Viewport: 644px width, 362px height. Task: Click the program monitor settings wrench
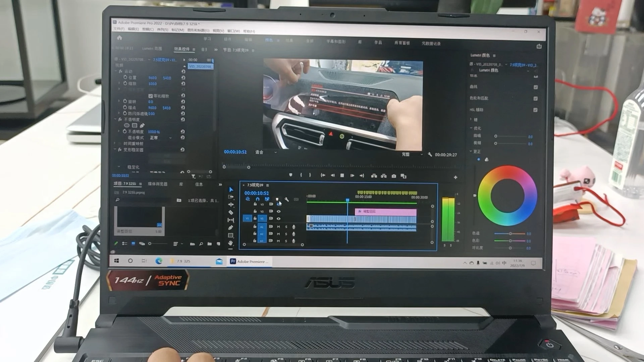[430, 155]
